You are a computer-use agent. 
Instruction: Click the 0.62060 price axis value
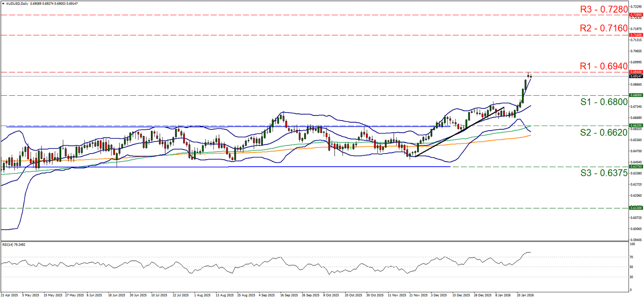(636, 195)
